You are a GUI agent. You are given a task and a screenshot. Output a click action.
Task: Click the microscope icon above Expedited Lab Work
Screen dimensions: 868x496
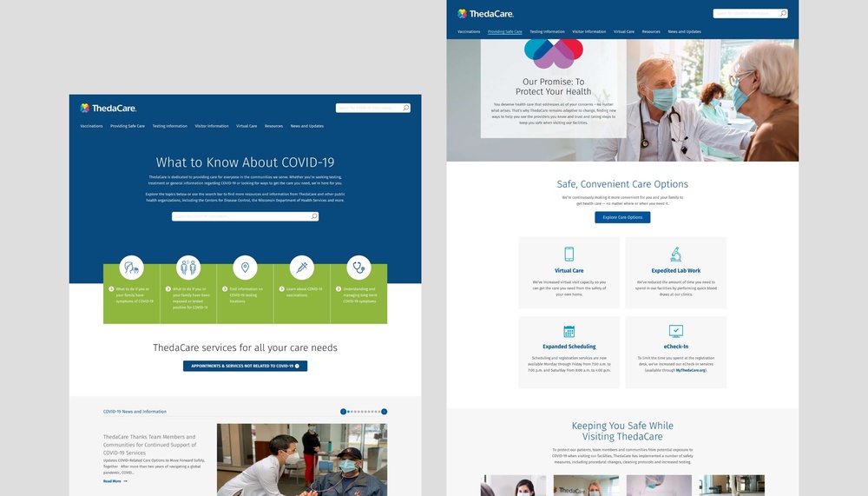pyautogui.click(x=676, y=255)
